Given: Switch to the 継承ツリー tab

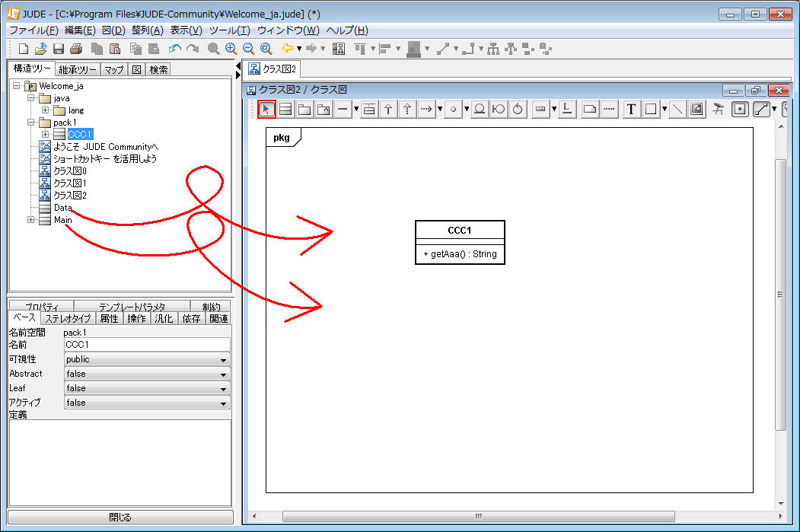Looking at the screenshot, I should tap(77, 69).
